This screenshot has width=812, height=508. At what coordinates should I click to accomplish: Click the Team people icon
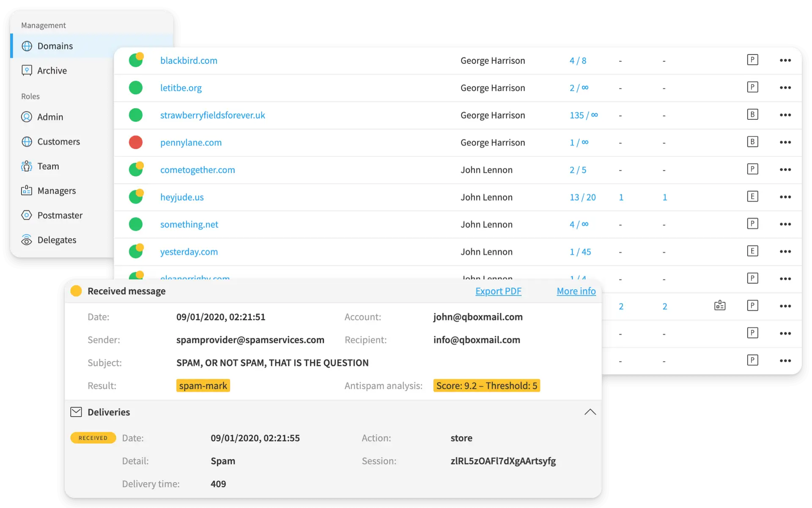pyautogui.click(x=27, y=166)
